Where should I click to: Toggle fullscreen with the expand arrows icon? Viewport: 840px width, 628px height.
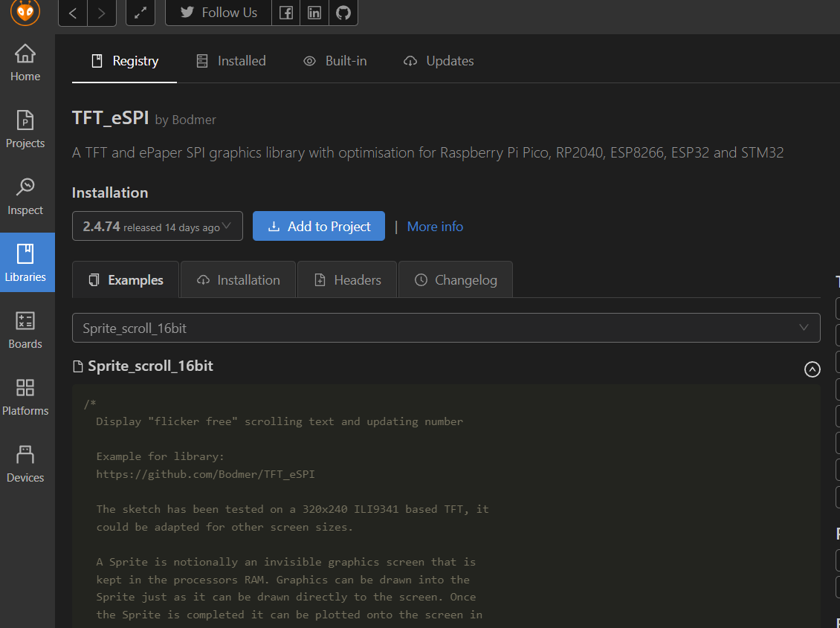click(x=140, y=13)
